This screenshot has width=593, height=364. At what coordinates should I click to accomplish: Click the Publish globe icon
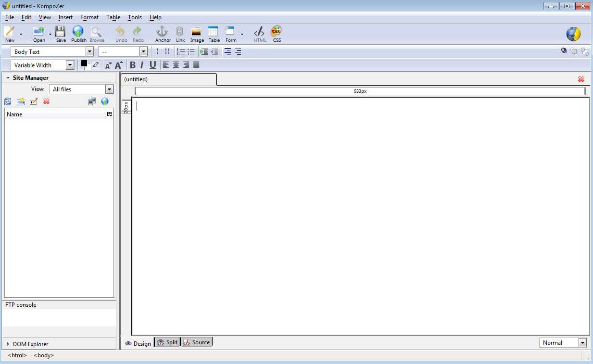point(78,32)
